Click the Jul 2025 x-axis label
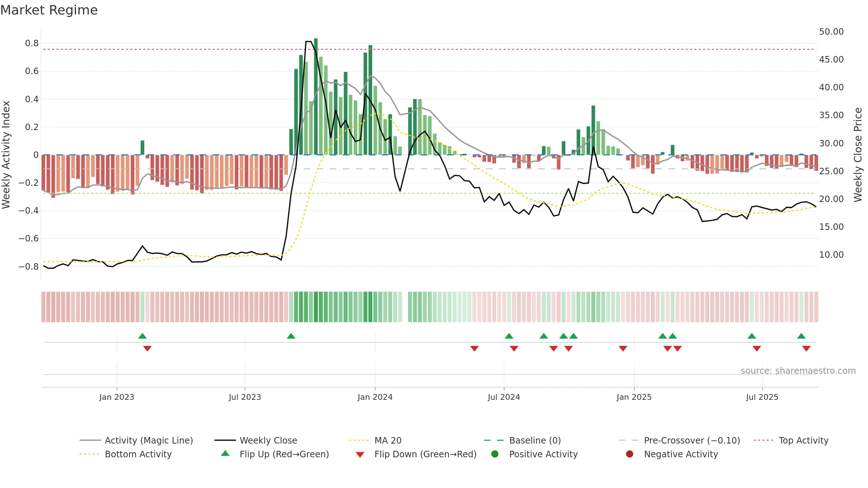The height and width of the screenshot is (488, 868). pos(762,397)
